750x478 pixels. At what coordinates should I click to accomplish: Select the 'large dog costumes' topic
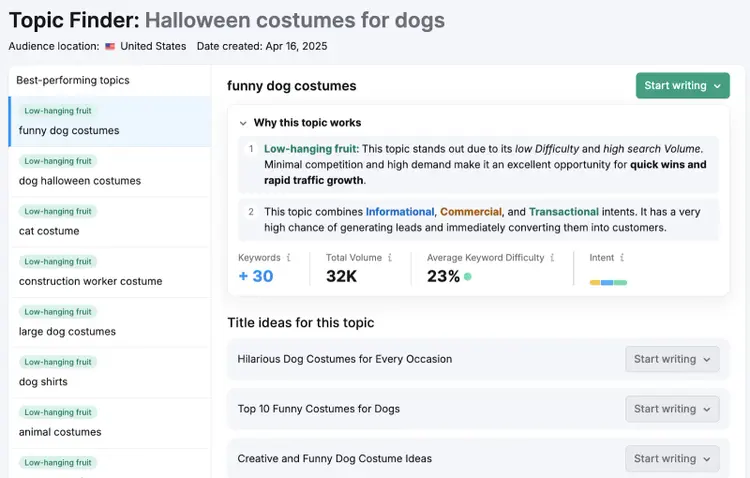click(110, 322)
